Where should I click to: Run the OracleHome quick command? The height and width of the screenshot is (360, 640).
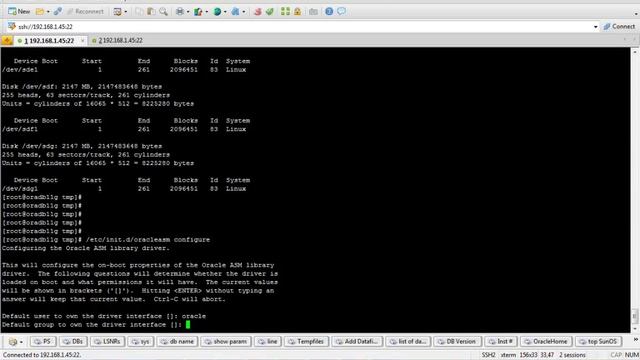[x=546, y=341]
